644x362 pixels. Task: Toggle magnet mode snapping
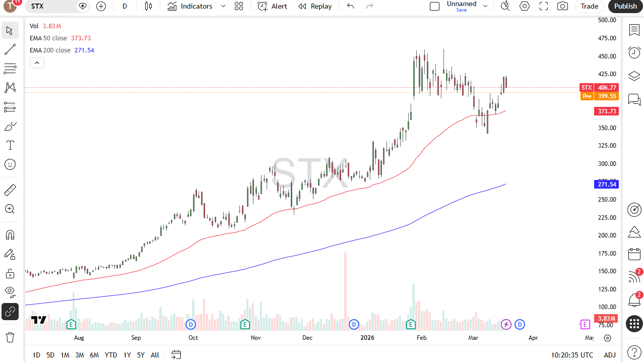10,235
